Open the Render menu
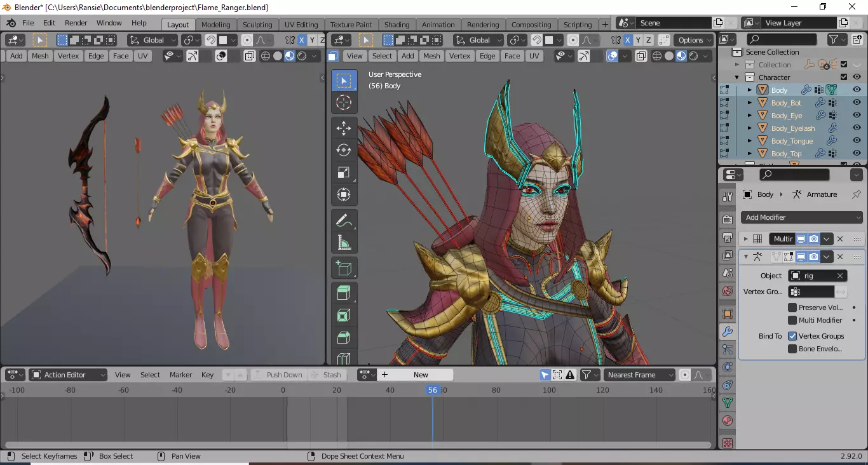 76,23
